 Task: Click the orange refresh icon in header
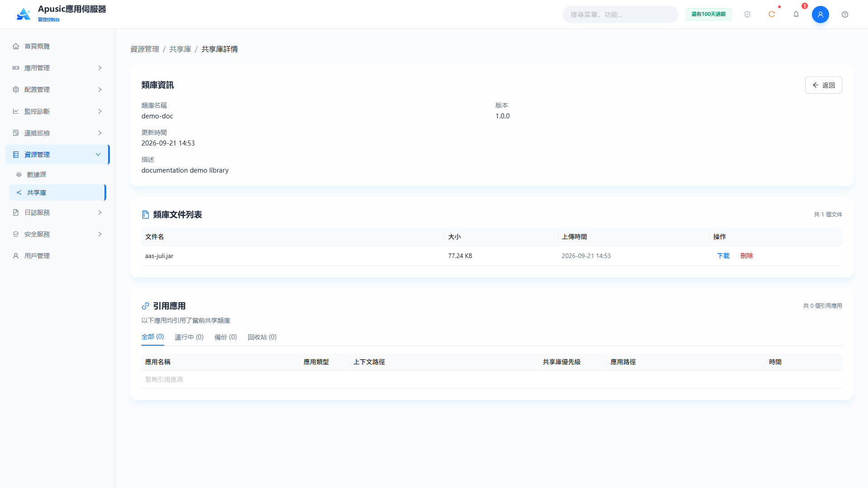(x=772, y=14)
